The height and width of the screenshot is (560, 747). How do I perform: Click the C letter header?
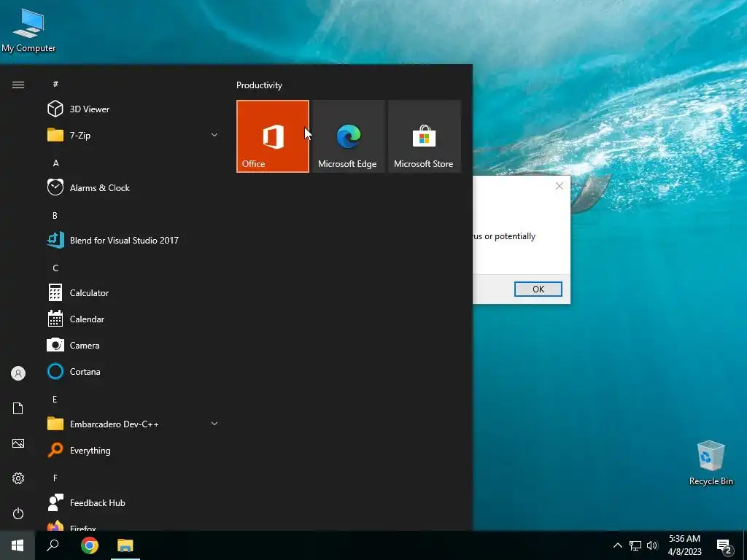(x=55, y=268)
